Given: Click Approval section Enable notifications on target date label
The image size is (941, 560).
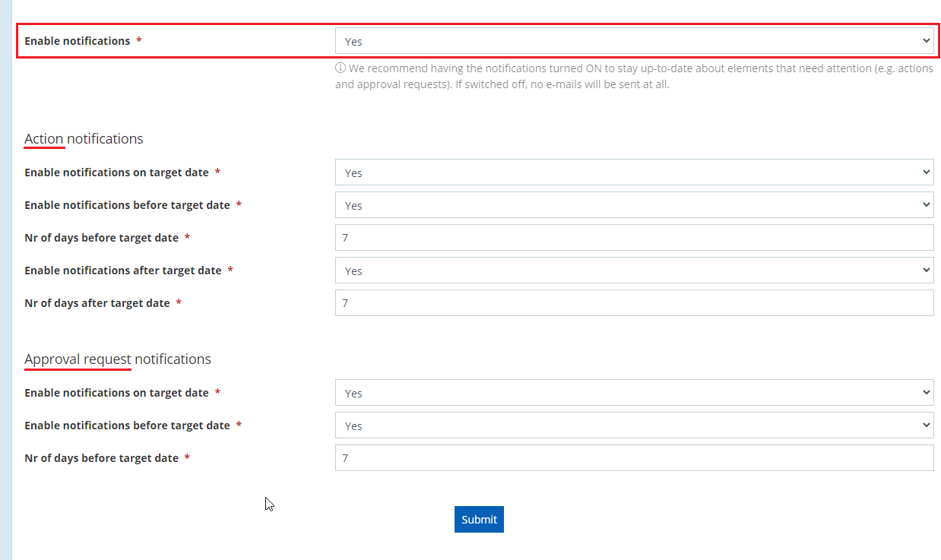Looking at the screenshot, I should [116, 393].
